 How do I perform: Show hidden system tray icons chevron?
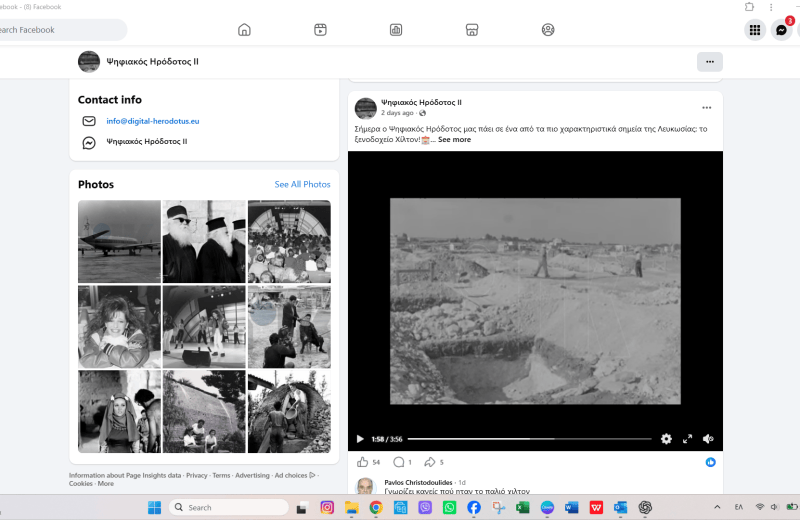717,507
